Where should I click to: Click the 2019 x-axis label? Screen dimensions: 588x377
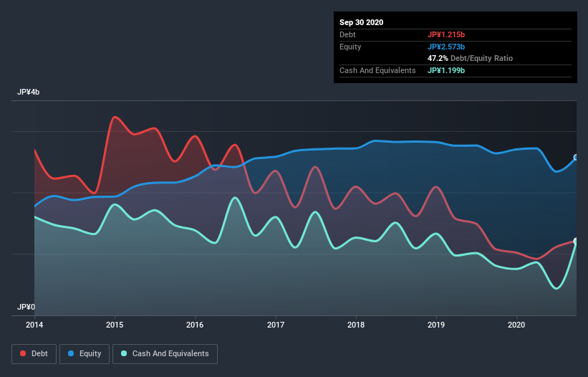pyautogui.click(x=435, y=325)
